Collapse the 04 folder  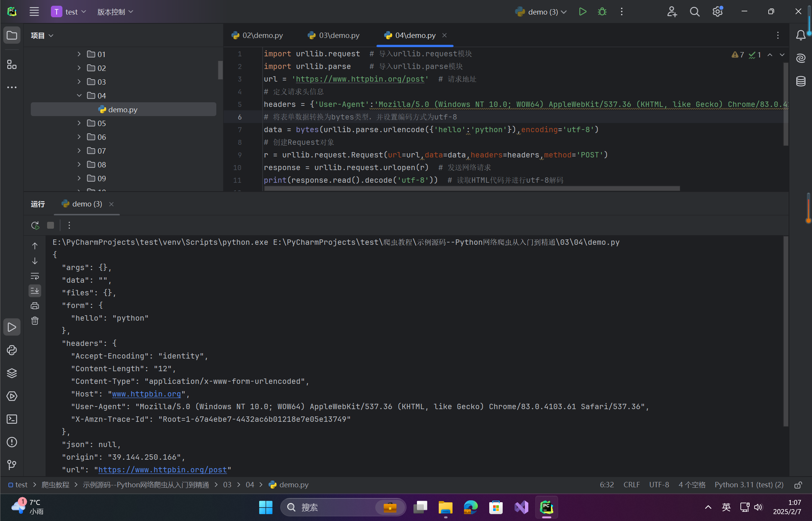[79, 96]
